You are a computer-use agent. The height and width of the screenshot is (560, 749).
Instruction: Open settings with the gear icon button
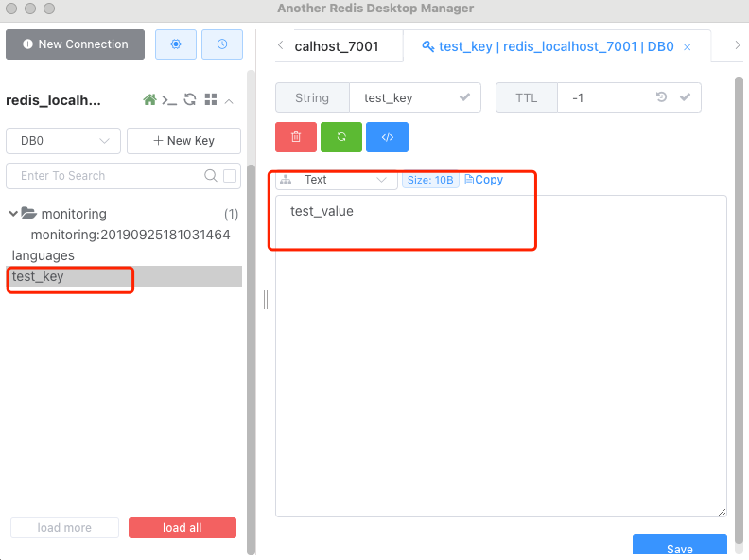coord(175,44)
